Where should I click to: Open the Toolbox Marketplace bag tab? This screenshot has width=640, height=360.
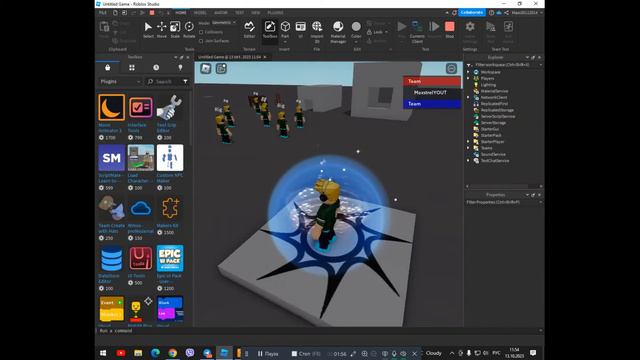108,68
